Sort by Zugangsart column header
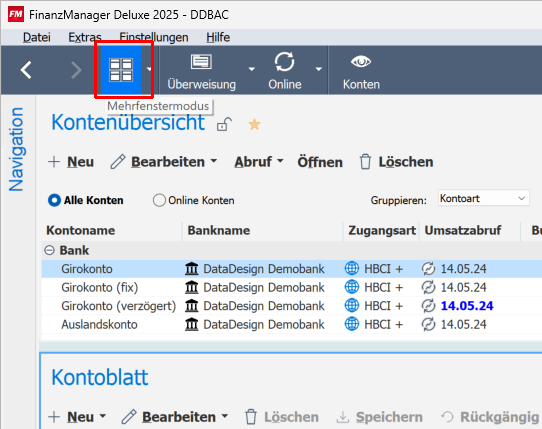Image resolution: width=542 pixels, height=429 pixels. tap(382, 230)
